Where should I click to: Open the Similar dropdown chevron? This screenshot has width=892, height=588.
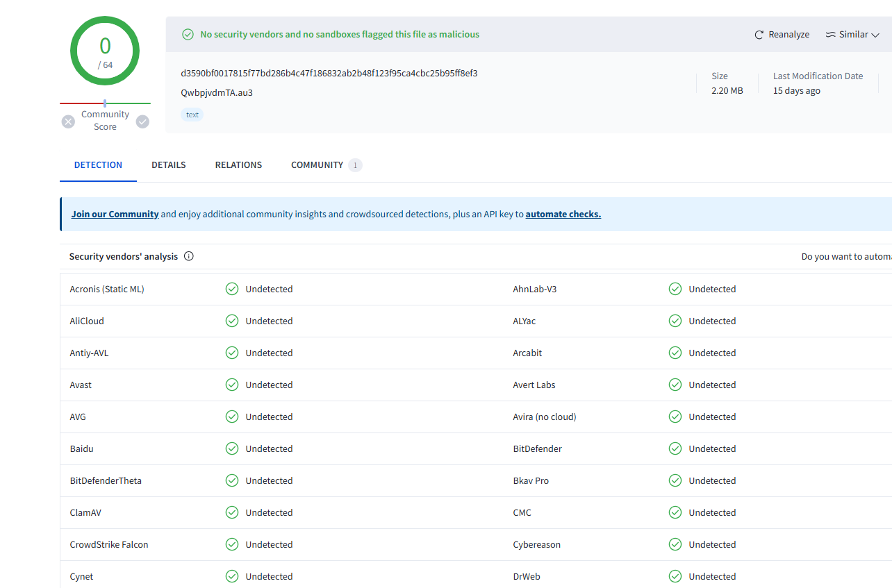pos(875,35)
